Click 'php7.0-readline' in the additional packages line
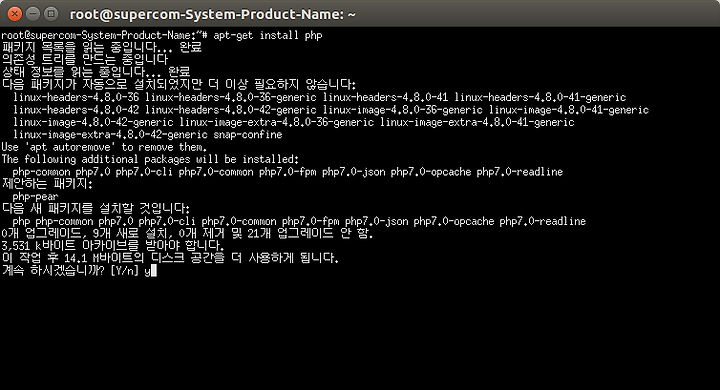This screenshot has height=390, width=720. coord(519,172)
